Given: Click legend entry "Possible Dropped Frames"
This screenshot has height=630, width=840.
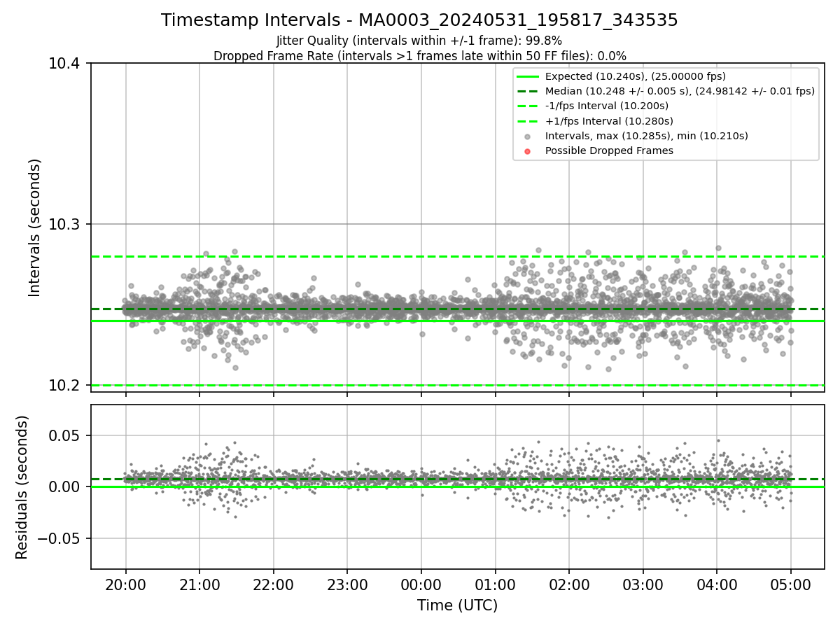Looking at the screenshot, I should click(609, 150).
